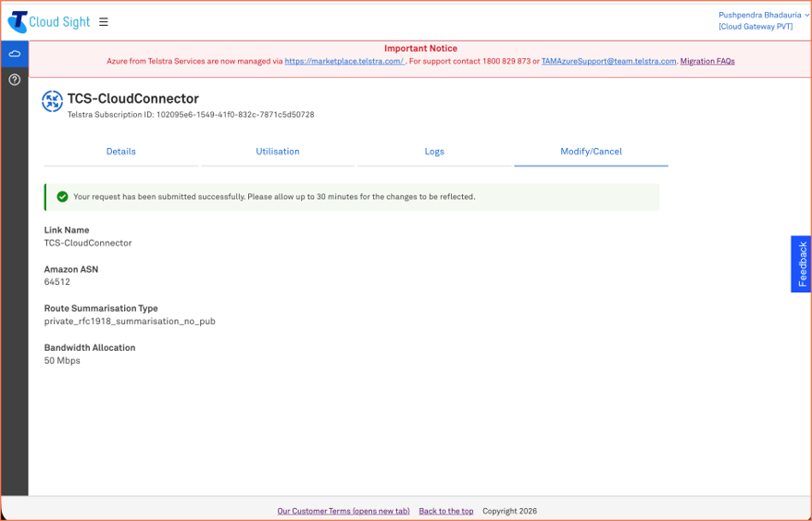Switch to the Details tab
812x521 pixels.
pos(120,152)
